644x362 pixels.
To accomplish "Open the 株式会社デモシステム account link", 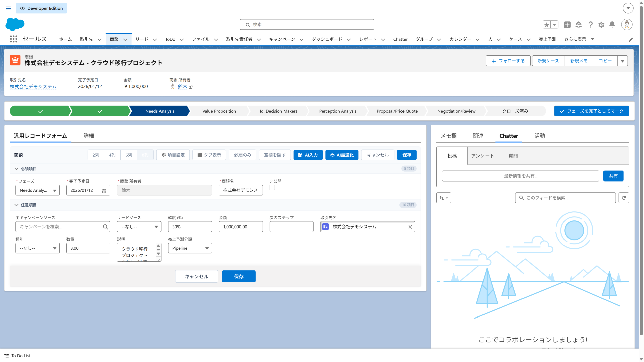I will tap(33, 87).
